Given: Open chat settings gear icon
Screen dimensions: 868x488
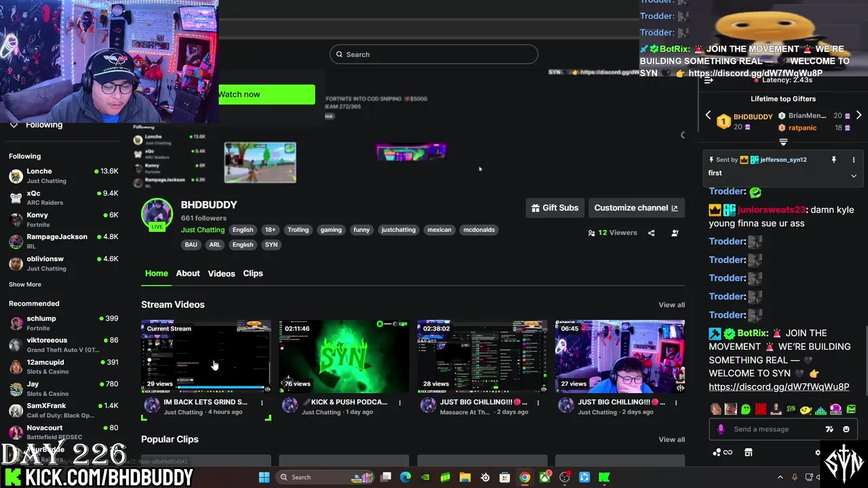Looking at the screenshot, I should point(818,453).
